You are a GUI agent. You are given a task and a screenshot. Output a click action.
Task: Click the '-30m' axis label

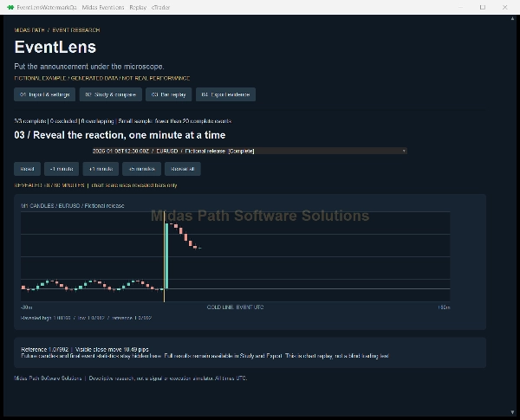(27, 307)
